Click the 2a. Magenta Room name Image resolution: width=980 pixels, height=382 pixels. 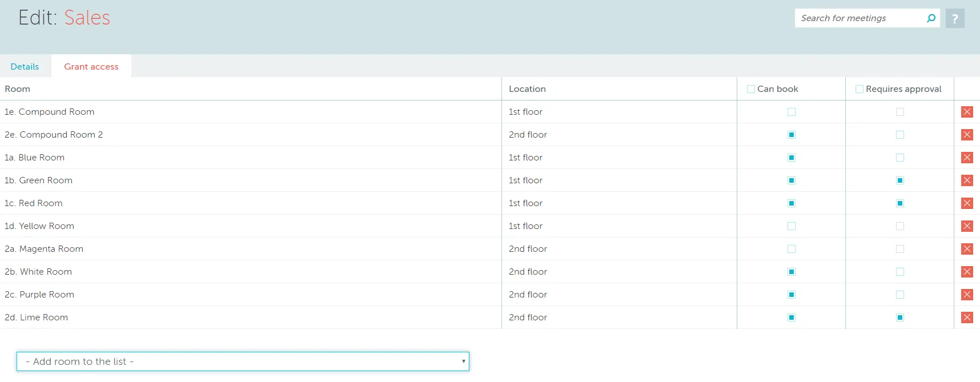pos(44,249)
